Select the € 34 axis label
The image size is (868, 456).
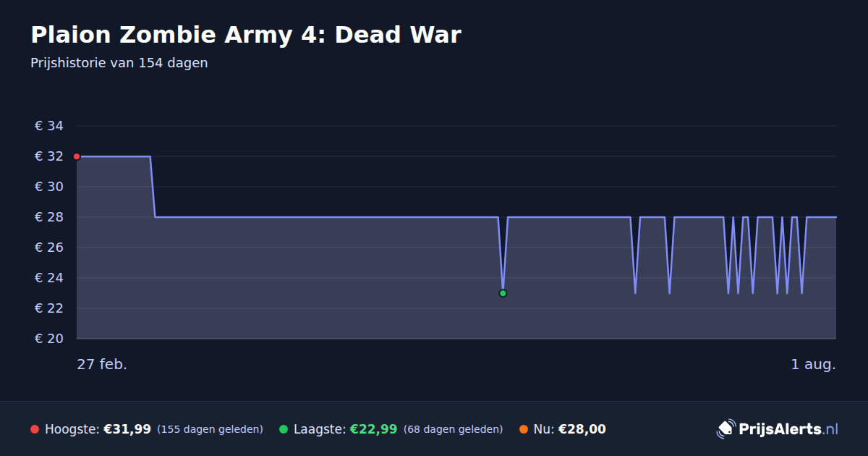tap(49, 126)
